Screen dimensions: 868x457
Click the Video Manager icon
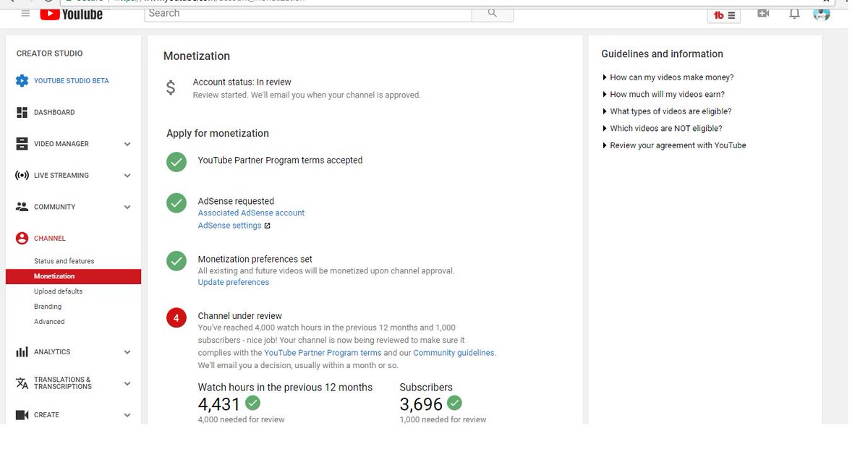(22, 144)
